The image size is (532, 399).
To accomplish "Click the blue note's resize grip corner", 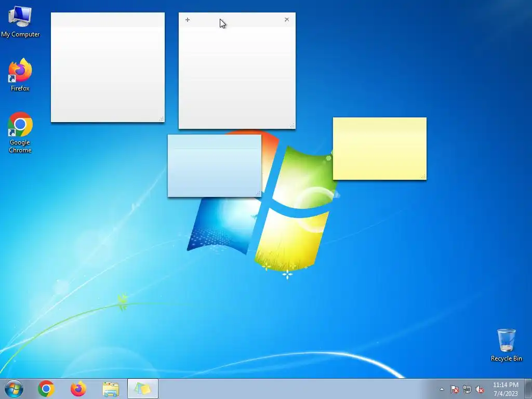I will pos(258,193).
